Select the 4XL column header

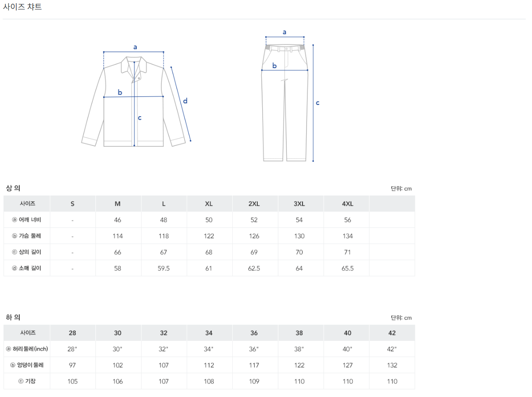pyautogui.click(x=347, y=204)
